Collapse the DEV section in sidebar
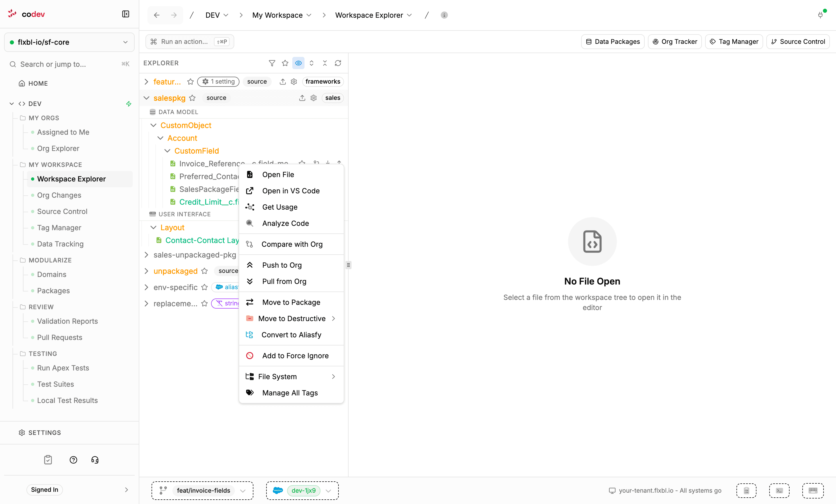 (12, 104)
